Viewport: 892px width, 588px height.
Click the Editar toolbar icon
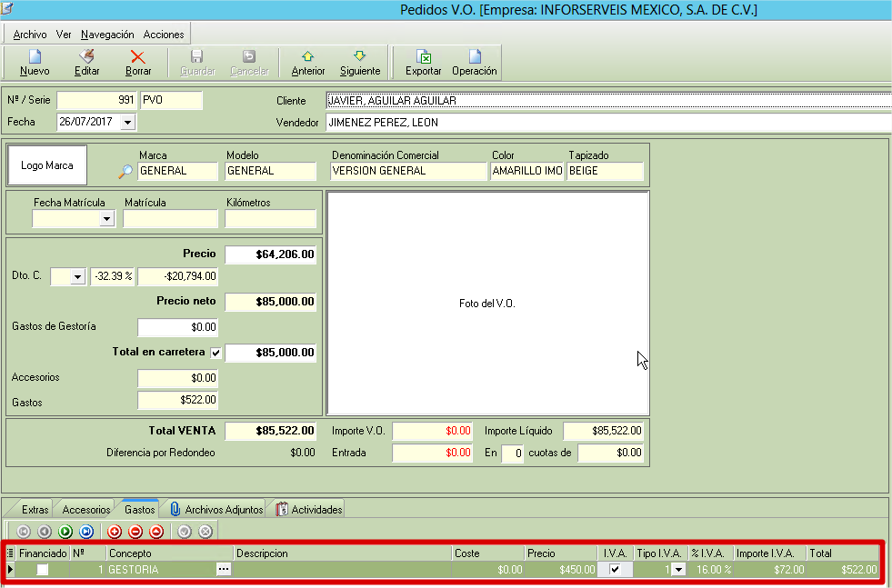pyautogui.click(x=86, y=62)
